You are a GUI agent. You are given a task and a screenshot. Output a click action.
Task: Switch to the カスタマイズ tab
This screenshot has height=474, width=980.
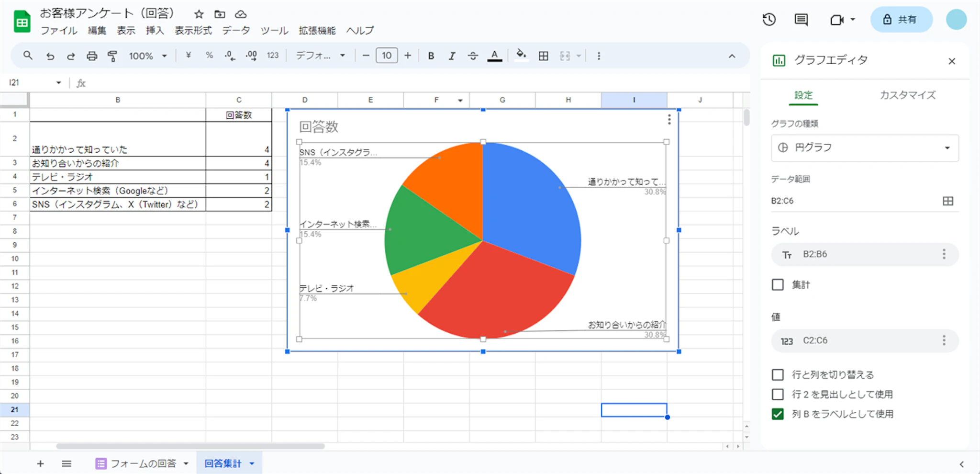(x=907, y=95)
